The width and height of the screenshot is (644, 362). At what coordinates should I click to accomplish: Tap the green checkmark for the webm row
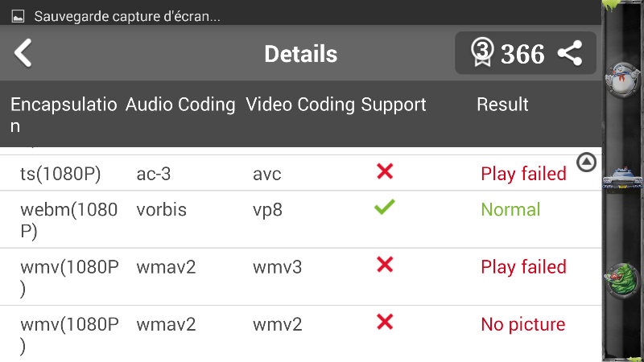click(x=385, y=208)
